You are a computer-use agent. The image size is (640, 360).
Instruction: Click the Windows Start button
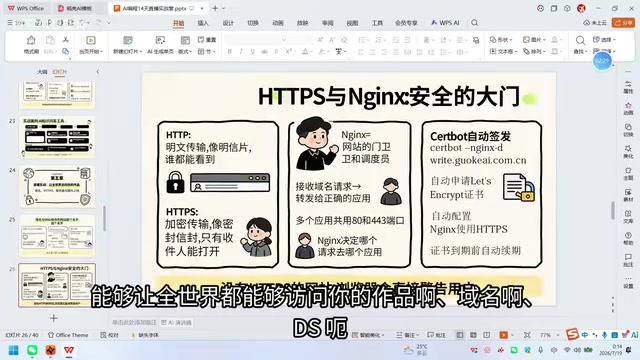(x=13, y=351)
